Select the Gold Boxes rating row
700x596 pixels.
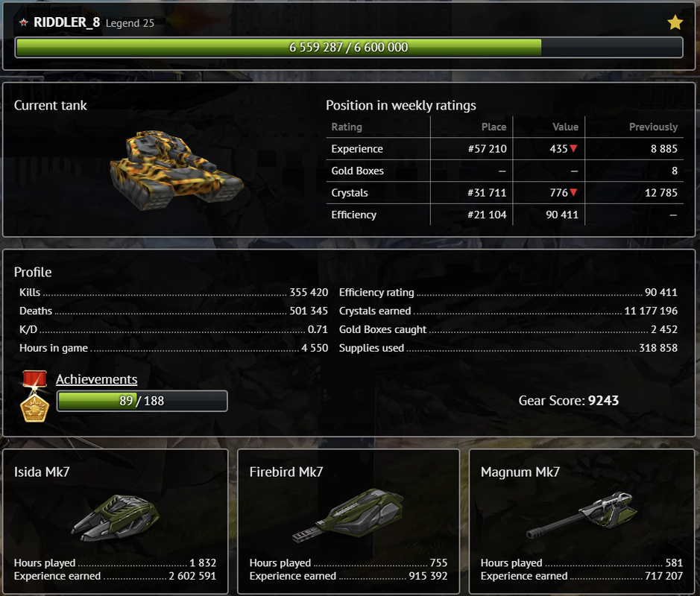(x=505, y=171)
